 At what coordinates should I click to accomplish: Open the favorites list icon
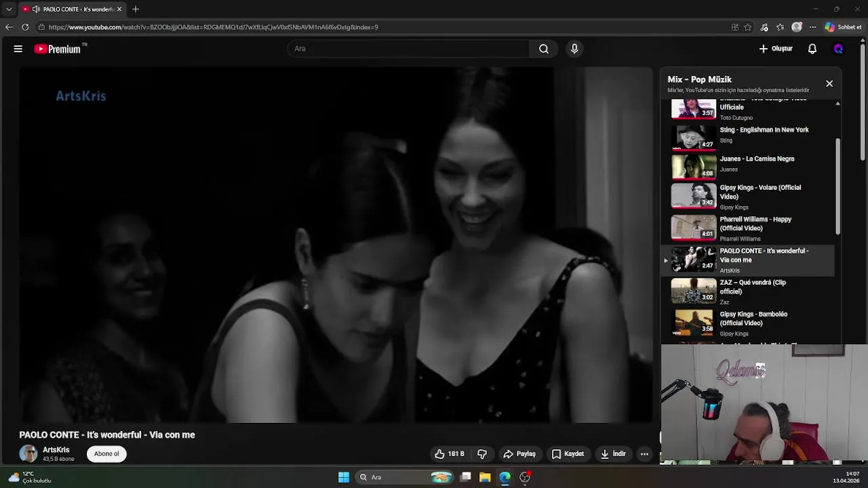click(x=781, y=27)
